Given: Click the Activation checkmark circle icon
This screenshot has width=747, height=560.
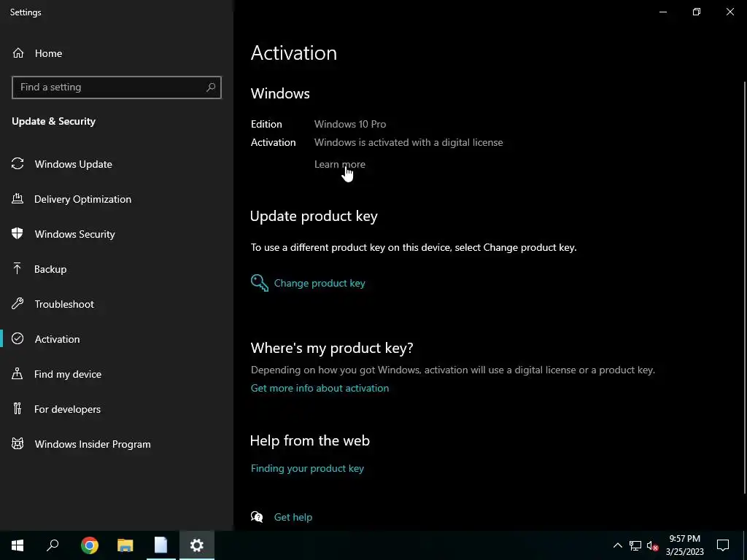Looking at the screenshot, I should point(18,338).
